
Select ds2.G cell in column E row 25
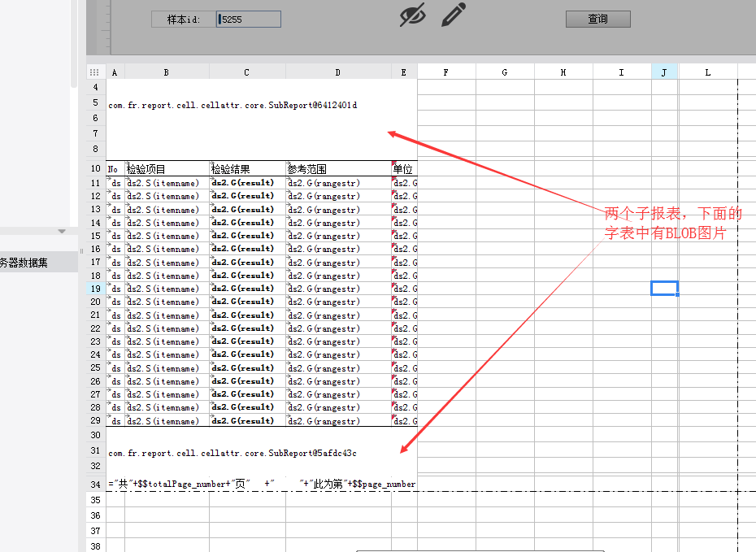(x=404, y=367)
